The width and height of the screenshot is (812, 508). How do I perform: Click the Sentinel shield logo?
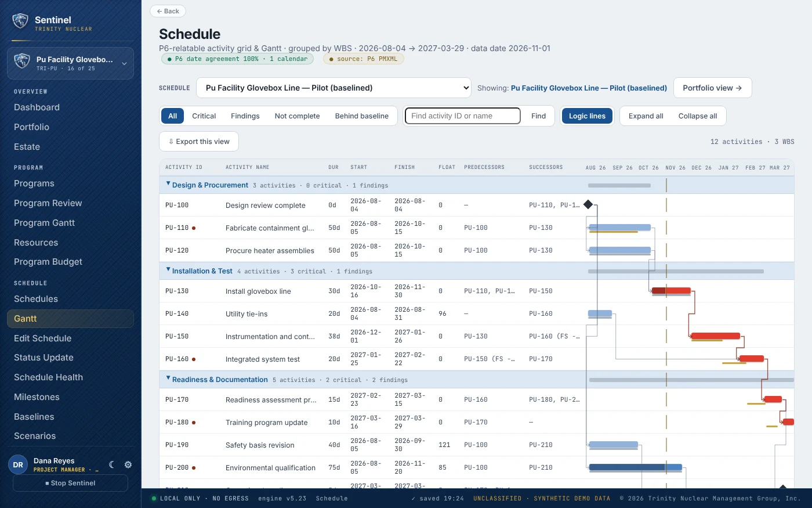(20, 22)
